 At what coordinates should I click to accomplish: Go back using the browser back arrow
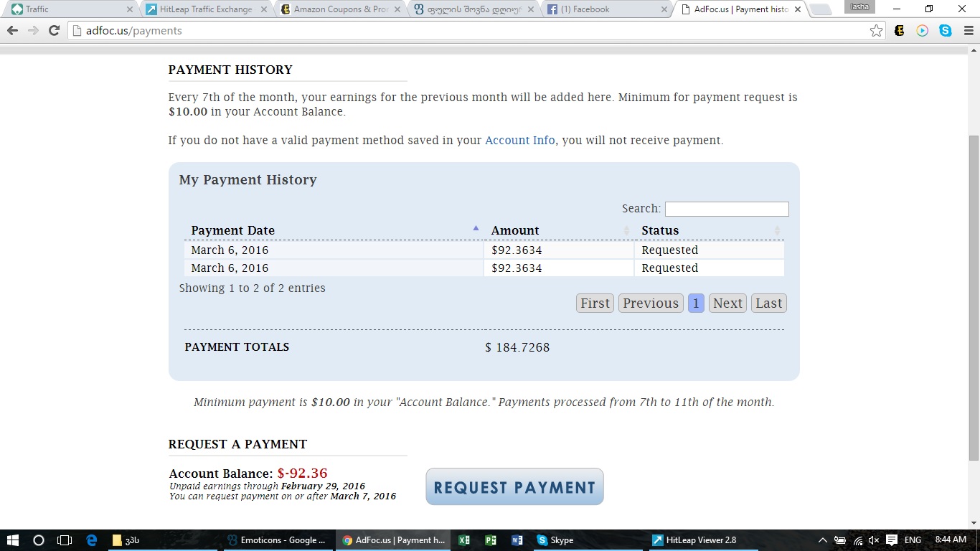click(12, 31)
